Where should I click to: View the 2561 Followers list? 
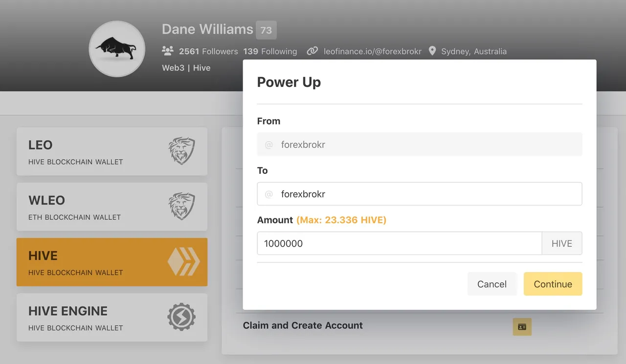click(x=208, y=51)
